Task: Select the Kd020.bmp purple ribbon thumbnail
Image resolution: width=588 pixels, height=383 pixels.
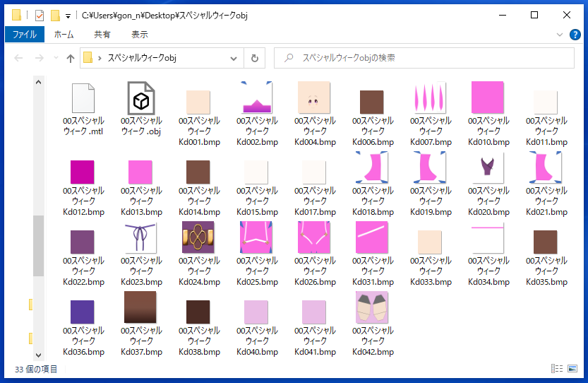Action: [488, 167]
